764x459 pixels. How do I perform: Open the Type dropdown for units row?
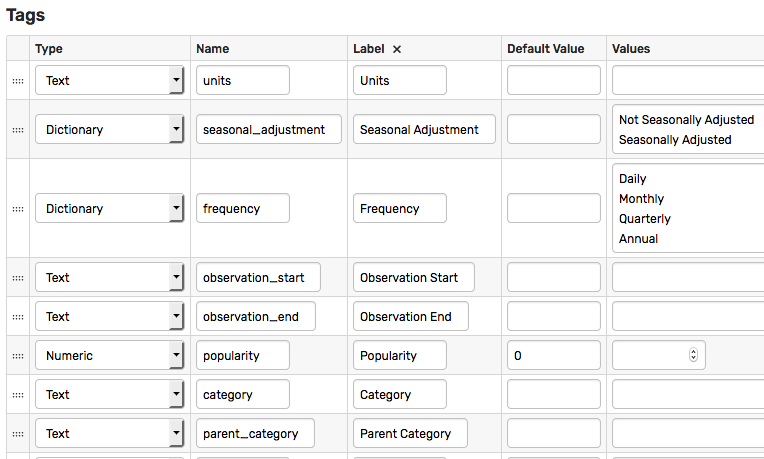(x=110, y=80)
